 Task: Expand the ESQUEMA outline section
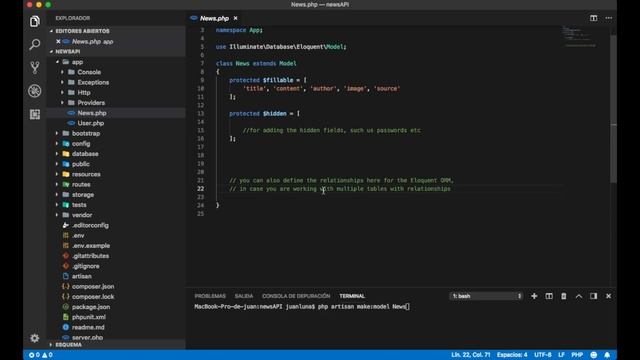[69, 345]
